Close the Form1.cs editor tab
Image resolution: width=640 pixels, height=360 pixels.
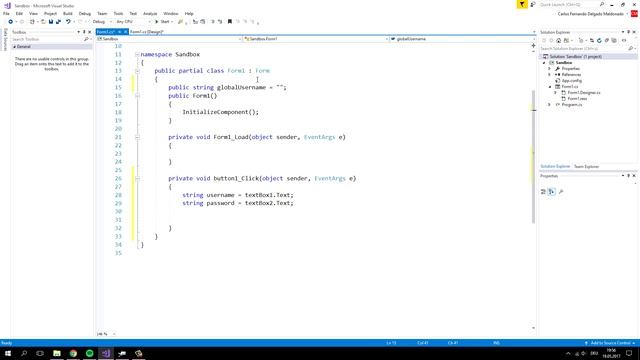[x=125, y=32]
